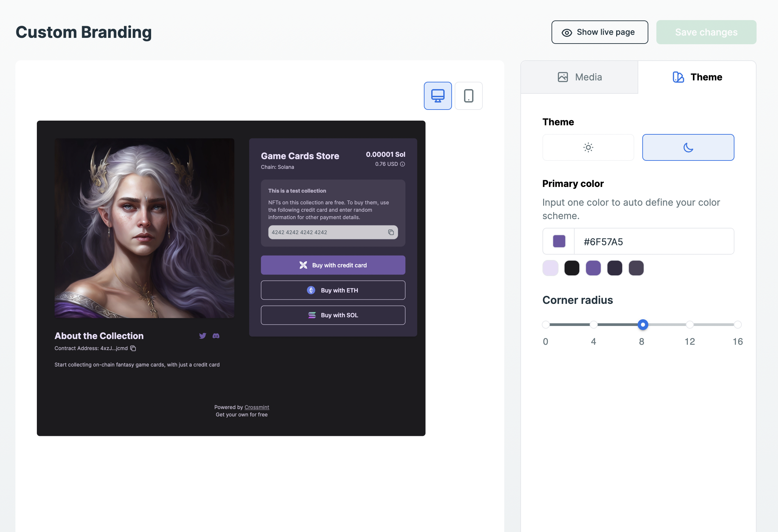778x532 pixels.
Task: Open the Theme tab
Action: point(697,77)
